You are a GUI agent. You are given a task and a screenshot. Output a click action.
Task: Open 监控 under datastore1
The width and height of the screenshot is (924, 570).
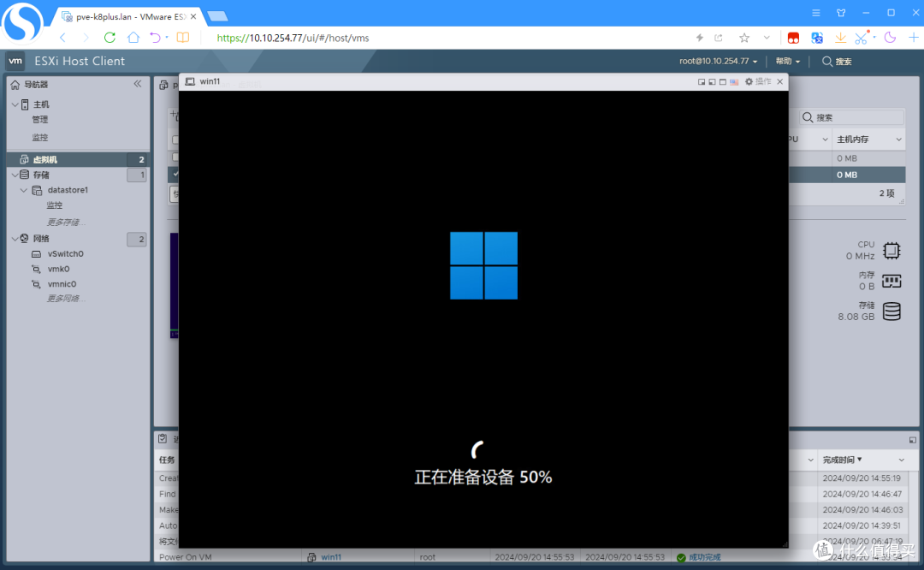pos(55,205)
